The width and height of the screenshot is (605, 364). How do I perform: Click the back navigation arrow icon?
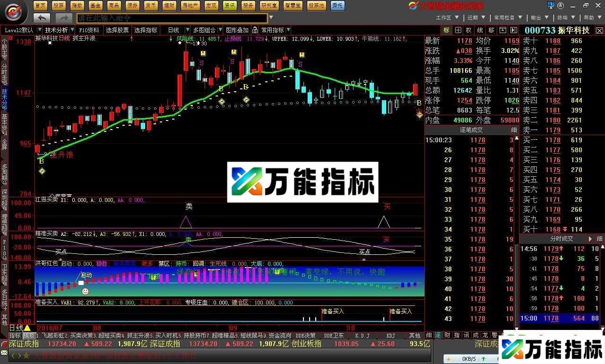point(42,17)
